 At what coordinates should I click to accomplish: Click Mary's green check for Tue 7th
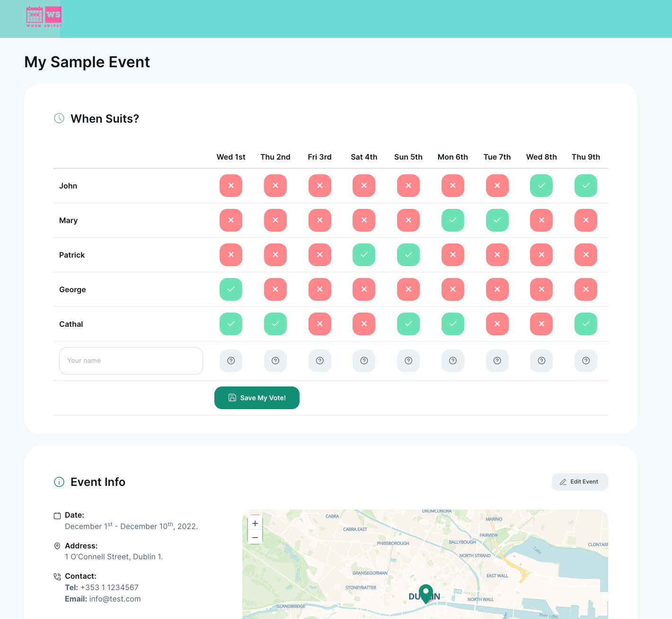tap(497, 220)
